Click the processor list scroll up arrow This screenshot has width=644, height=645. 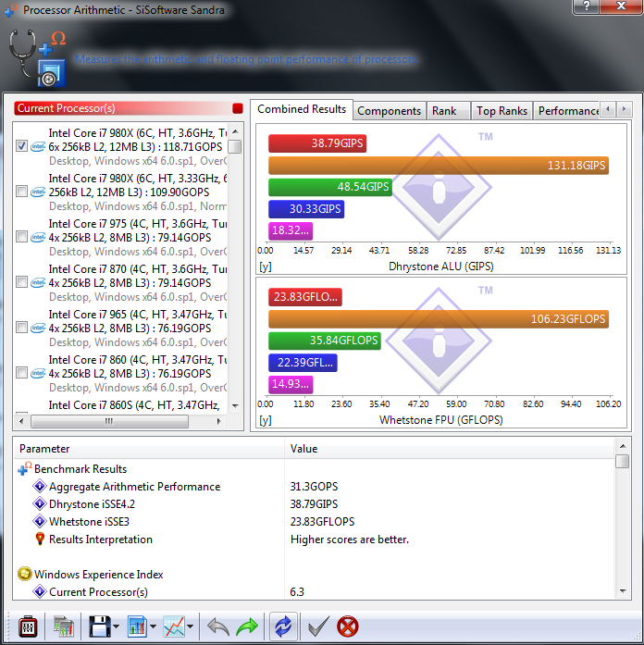coord(235,131)
